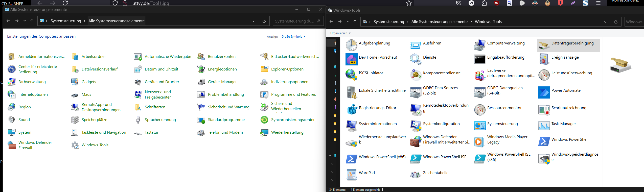Click 'Alle Systemsteuerungselemente' breadcrumb in Windows-Tools window
The width and height of the screenshot is (644, 192).
[440, 22]
